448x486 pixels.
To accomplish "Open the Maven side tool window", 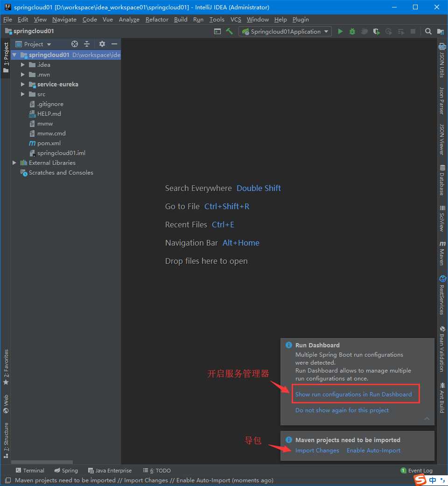I will pyautogui.click(x=442, y=253).
